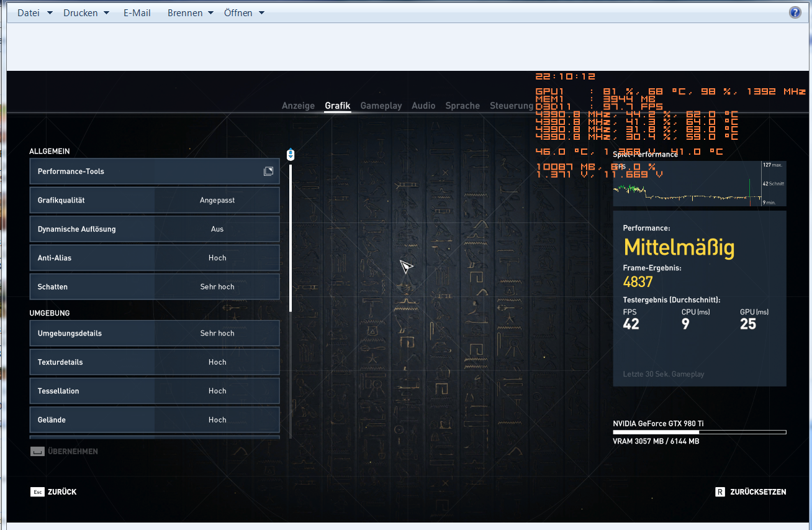Click the R key icon
This screenshot has width=812, height=530.
(x=720, y=492)
